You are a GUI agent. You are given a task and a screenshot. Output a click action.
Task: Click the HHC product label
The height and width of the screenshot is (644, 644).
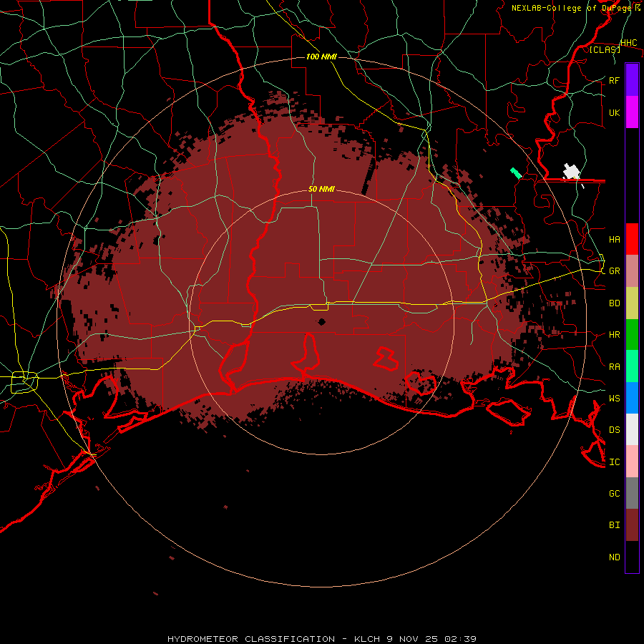click(628, 43)
